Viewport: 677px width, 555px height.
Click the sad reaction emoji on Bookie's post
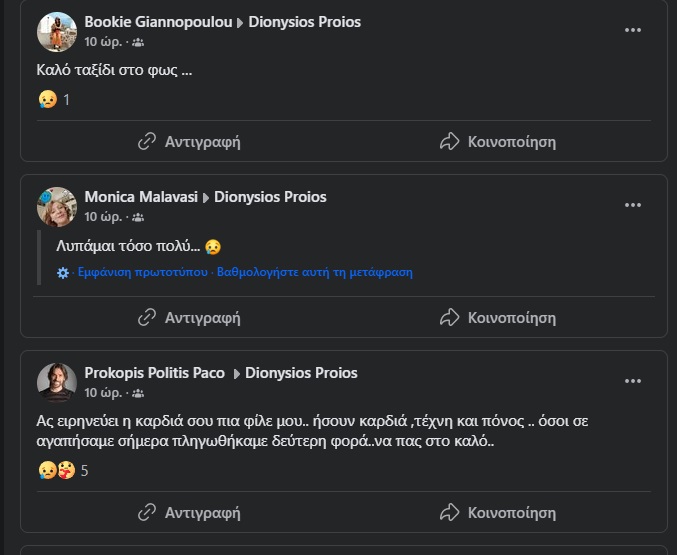[x=46, y=99]
